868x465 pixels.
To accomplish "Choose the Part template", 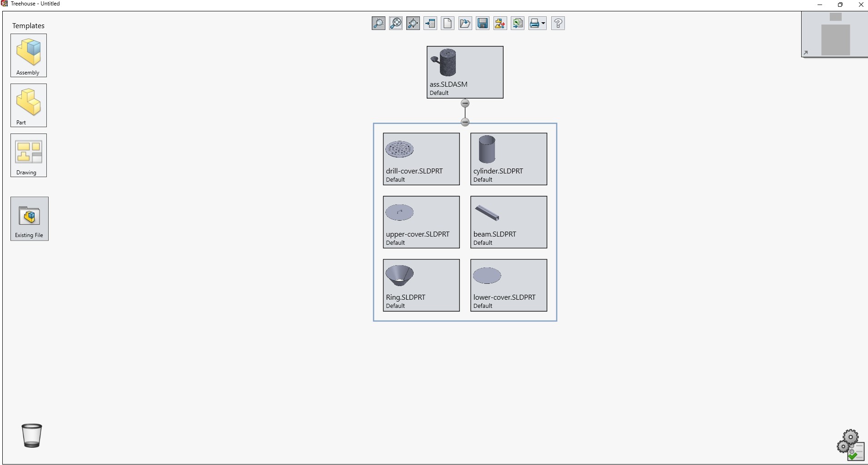I will click(x=29, y=105).
